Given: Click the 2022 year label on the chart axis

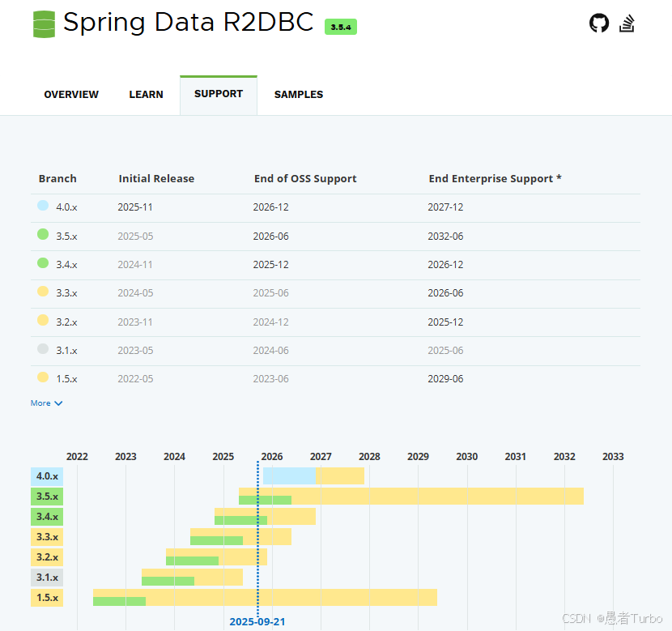Looking at the screenshot, I should coord(77,457).
